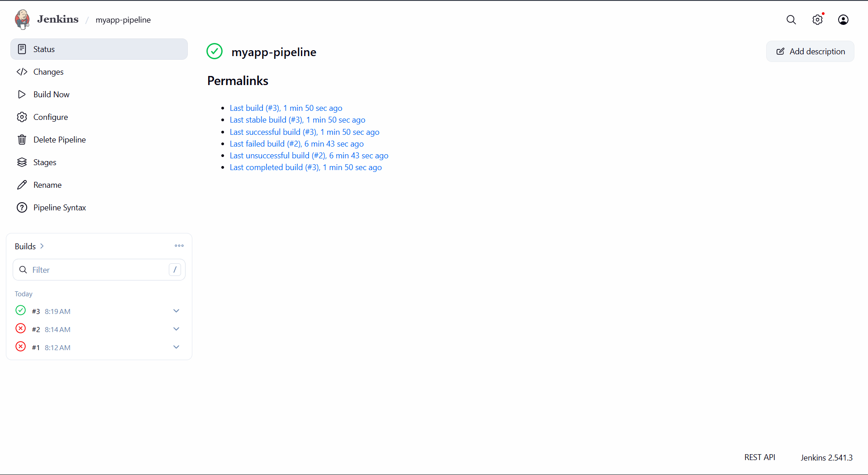868x475 pixels.
Task: Expand the dropdown chevron for build #3
Action: [176, 311]
